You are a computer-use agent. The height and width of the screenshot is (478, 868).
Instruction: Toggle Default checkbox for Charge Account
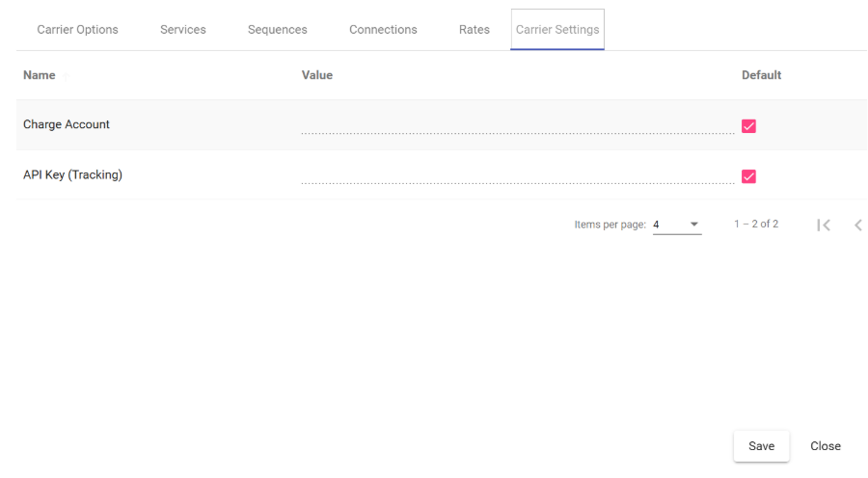[x=748, y=125]
